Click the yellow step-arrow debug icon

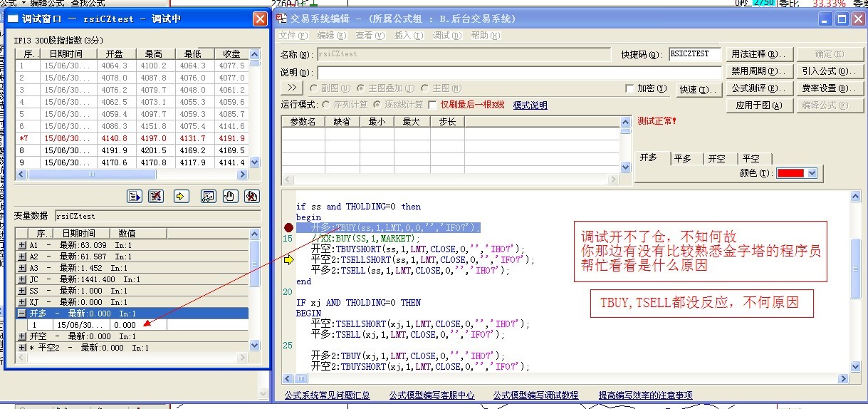click(181, 196)
